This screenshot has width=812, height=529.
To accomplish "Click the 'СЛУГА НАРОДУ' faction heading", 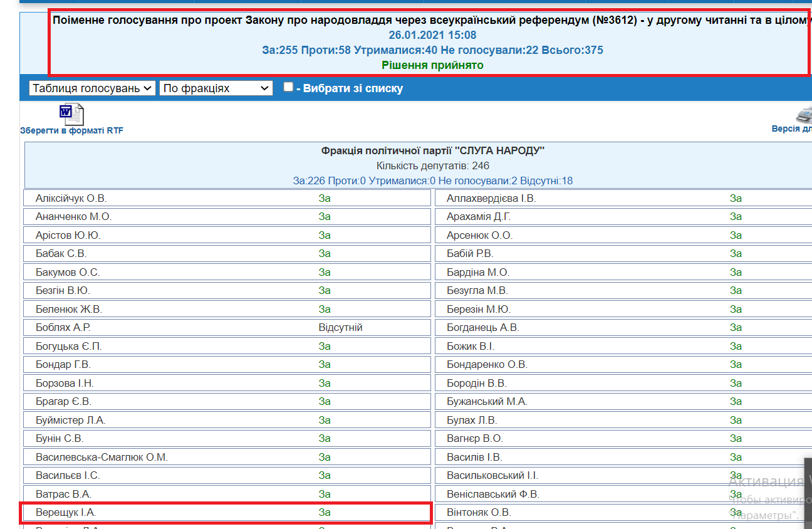I will click(x=433, y=151).
